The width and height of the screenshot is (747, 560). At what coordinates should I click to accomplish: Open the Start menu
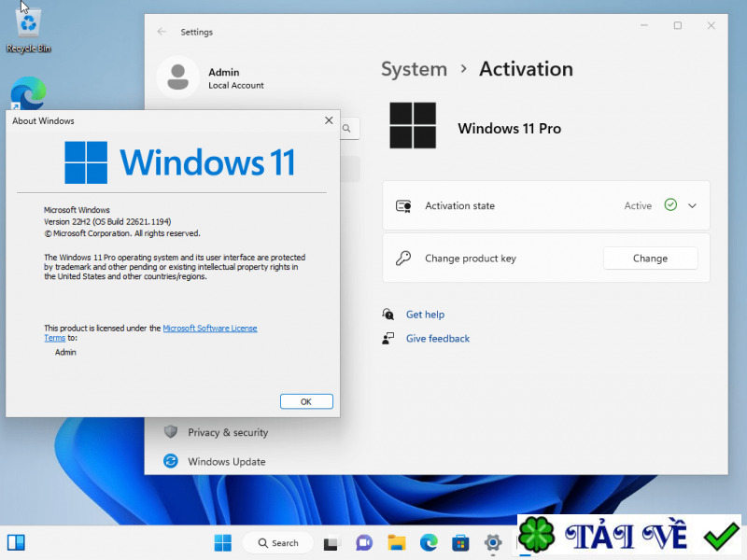tap(222, 542)
